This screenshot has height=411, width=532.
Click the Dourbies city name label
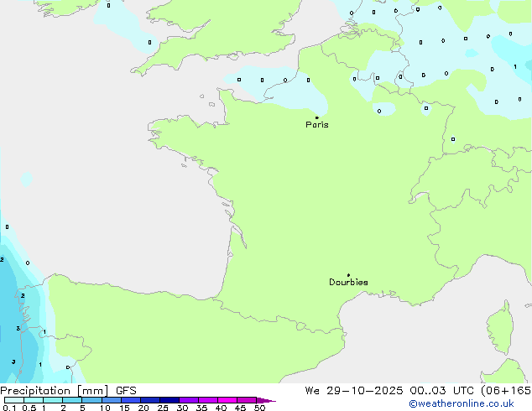(x=348, y=283)
